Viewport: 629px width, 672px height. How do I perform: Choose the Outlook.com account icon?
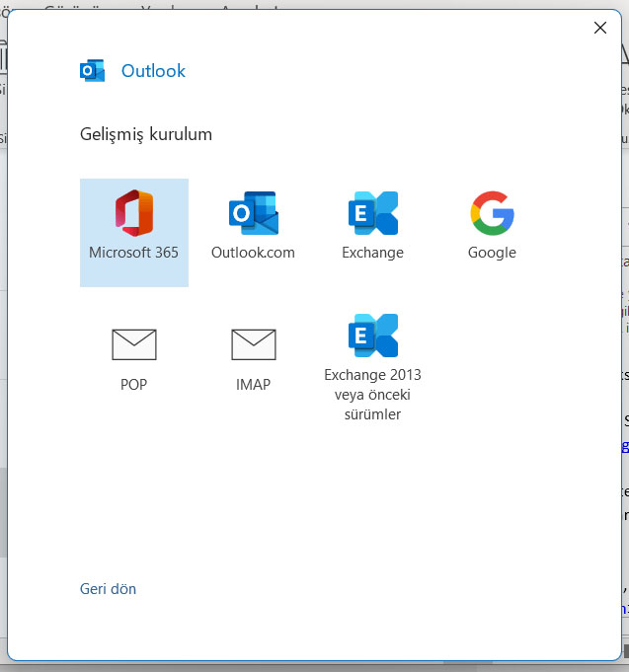tap(253, 213)
